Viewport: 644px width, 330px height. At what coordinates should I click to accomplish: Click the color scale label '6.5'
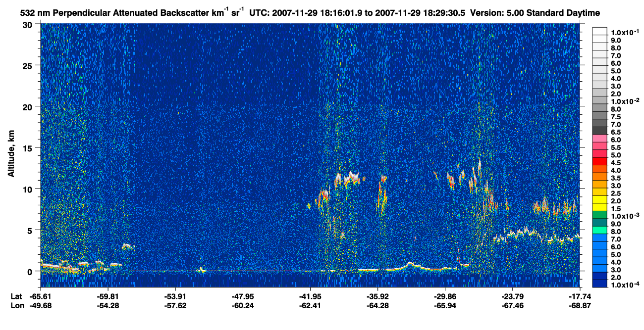pos(615,132)
